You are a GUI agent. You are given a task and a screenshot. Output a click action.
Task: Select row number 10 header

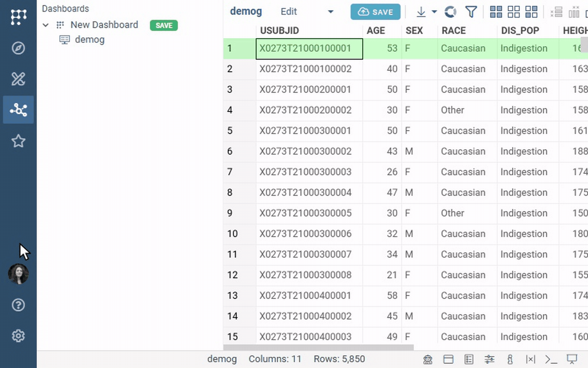(x=240, y=234)
